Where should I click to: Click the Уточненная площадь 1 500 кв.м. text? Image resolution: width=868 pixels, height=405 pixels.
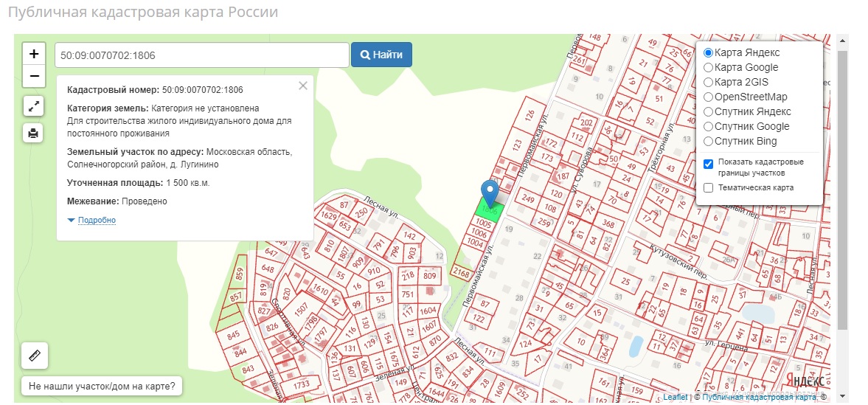coord(139,183)
